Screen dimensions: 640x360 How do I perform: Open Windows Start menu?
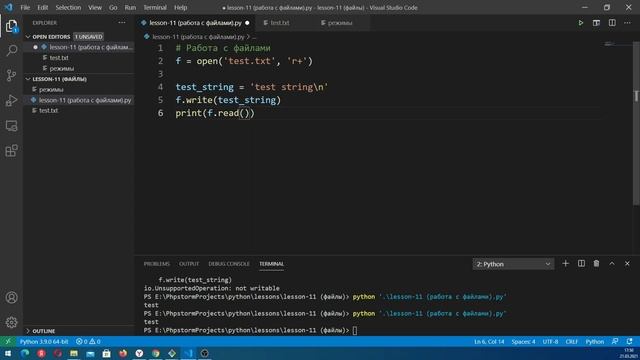coord(8,353)
